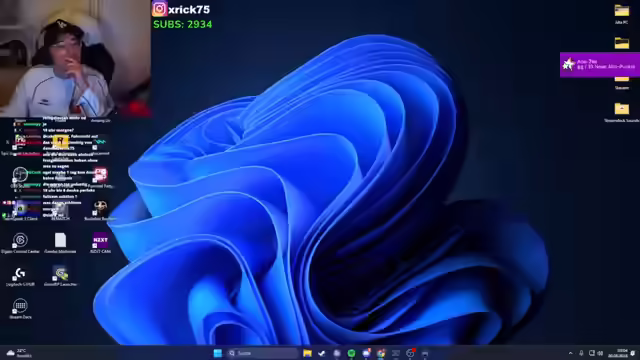640x360 pixels.
Task: Open File Explorer from the taskbar
Action: coord(307,353)
